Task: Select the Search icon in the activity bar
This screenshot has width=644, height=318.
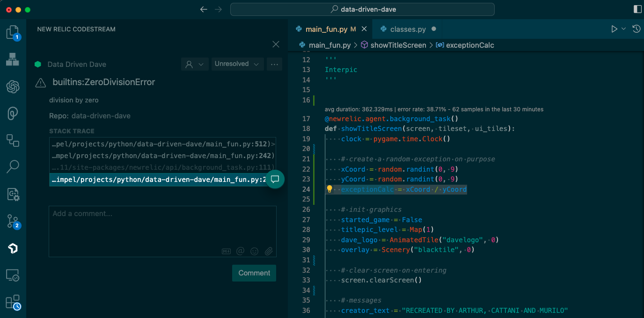Action: (13, 166)
